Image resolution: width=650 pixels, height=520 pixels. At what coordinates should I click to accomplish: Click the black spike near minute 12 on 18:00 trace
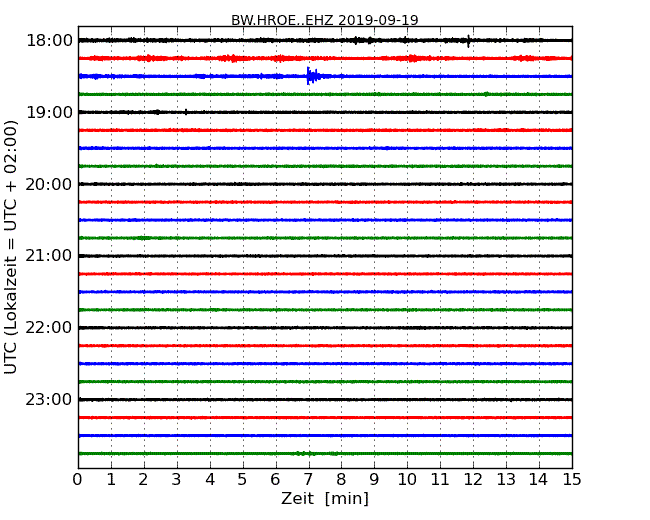coord(468,41)
